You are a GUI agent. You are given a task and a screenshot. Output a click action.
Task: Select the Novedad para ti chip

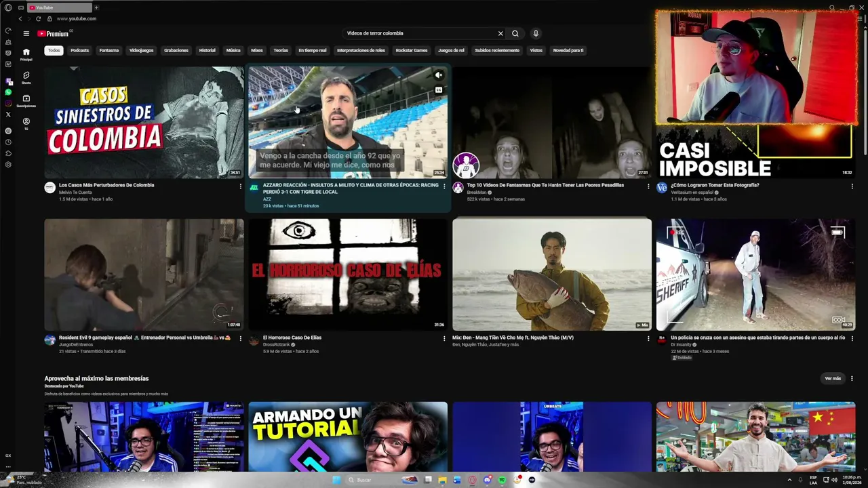pos(568,50)
